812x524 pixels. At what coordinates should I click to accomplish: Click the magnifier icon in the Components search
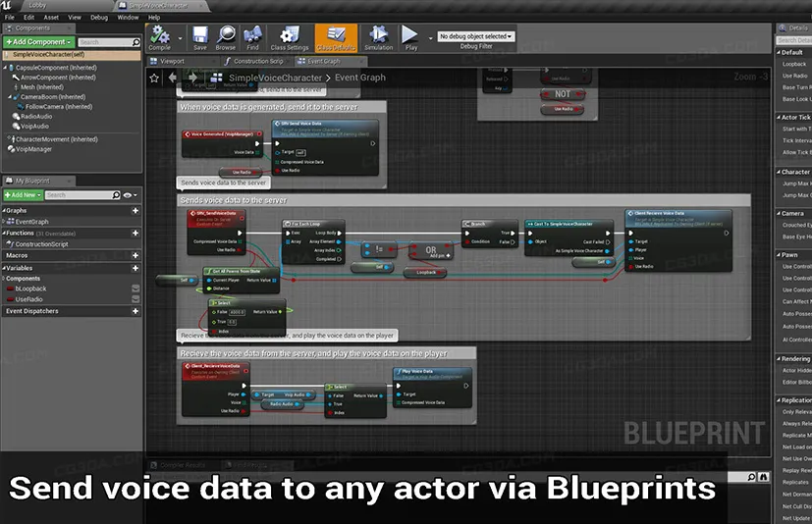click(x=135, y=42)
